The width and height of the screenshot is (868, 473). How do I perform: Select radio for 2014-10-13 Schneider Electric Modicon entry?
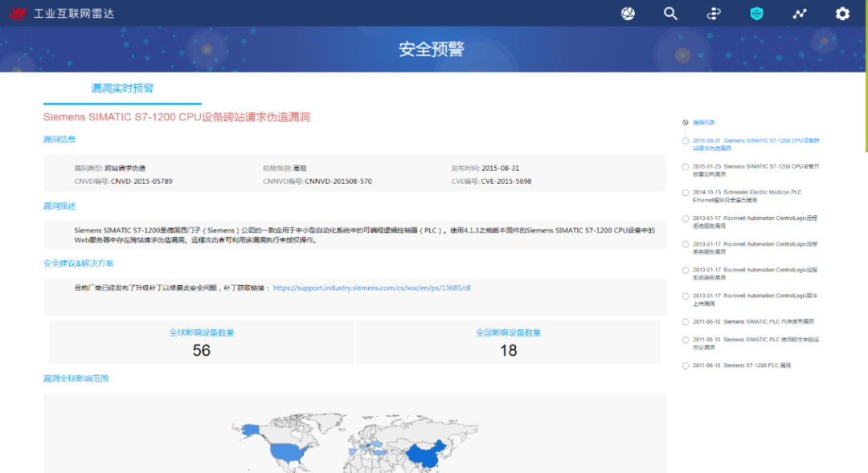pyautogui.click(x=686, y=193)
